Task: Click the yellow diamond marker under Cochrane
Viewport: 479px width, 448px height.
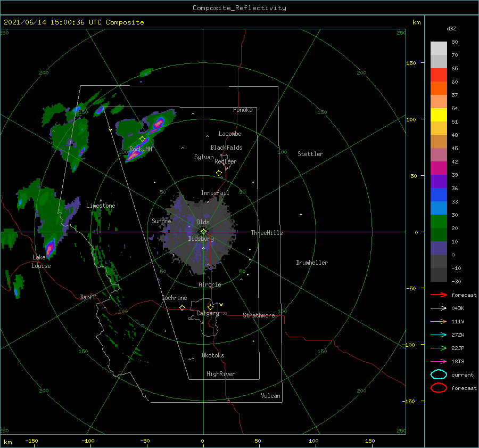Action: click(x=183, y=307)
